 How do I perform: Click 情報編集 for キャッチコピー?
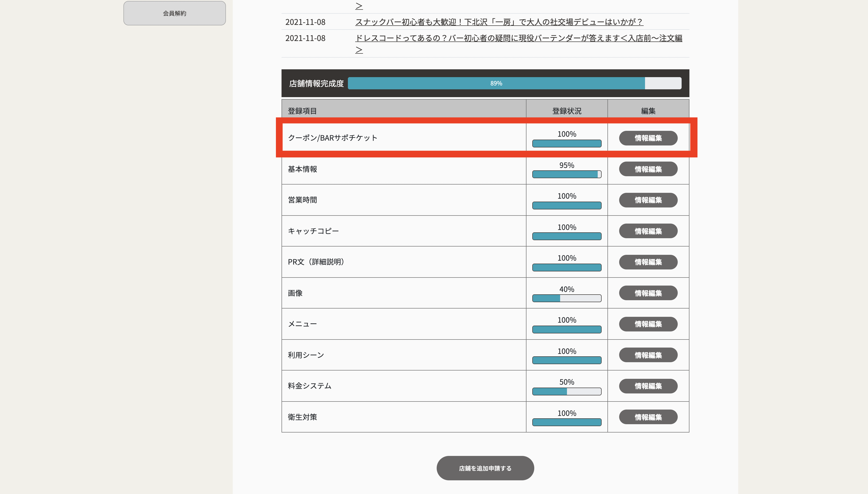[648, 231]
